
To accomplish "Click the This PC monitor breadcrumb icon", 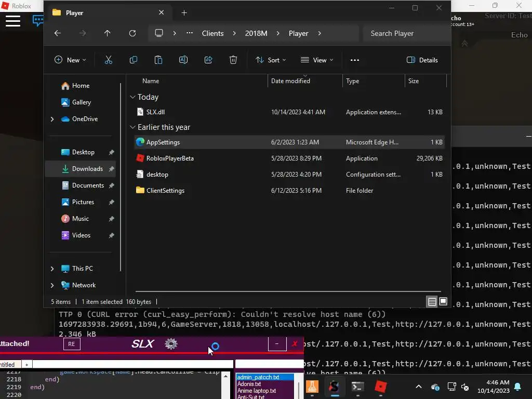I will pos(159,33).
